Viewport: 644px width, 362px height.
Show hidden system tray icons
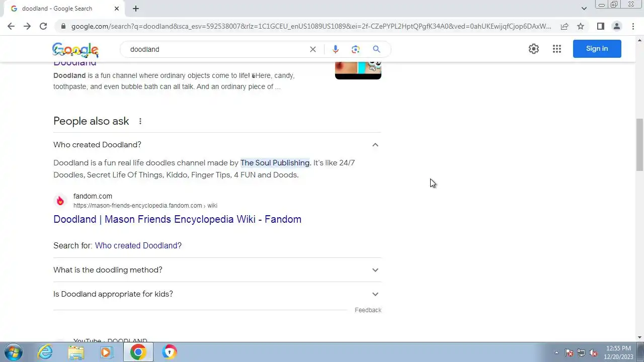(x=556, y=352)
